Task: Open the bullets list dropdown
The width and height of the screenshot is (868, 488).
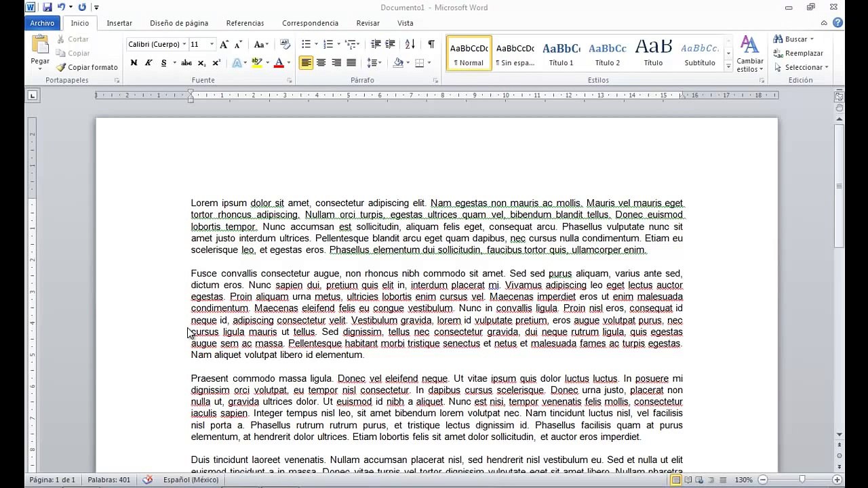Action: coord(316,44)
